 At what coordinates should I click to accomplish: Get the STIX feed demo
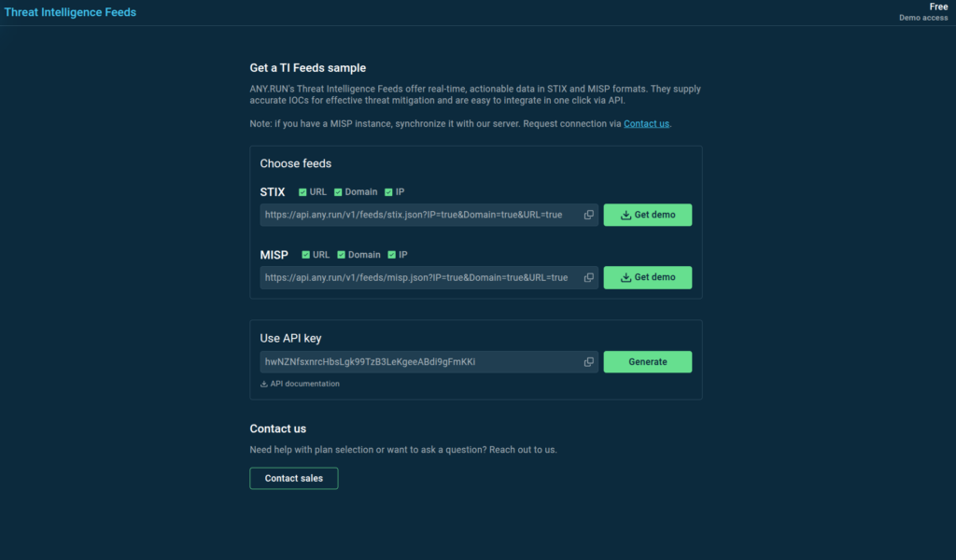tap(647, 215)
